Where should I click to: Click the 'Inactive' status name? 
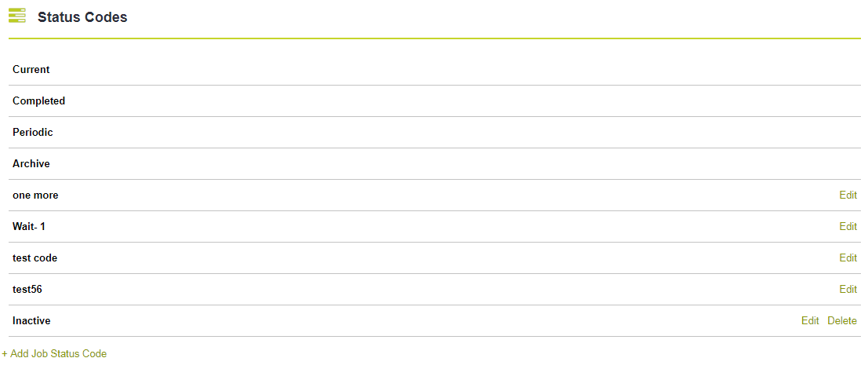coord(31,321)
